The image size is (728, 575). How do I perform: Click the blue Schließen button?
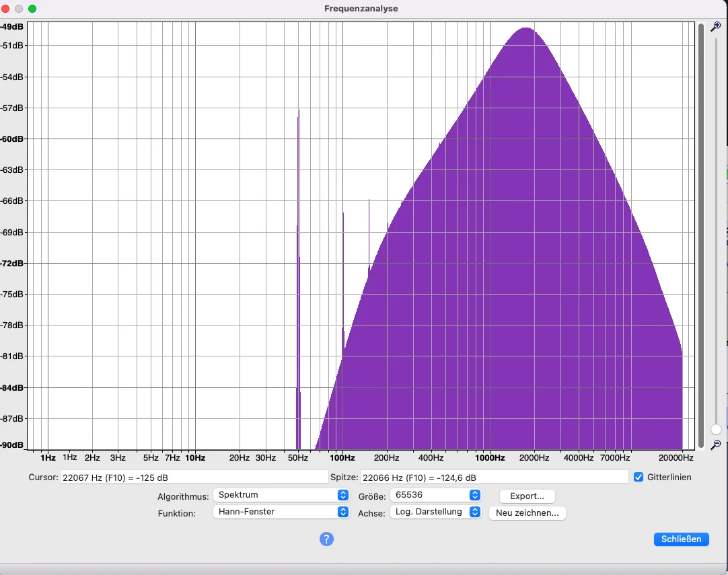(x=681, y=539)
